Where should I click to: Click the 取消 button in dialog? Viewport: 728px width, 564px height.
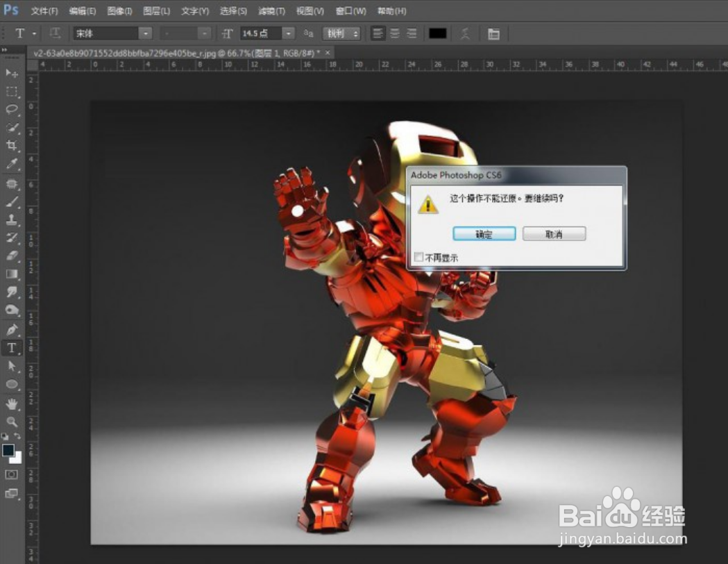554,233
